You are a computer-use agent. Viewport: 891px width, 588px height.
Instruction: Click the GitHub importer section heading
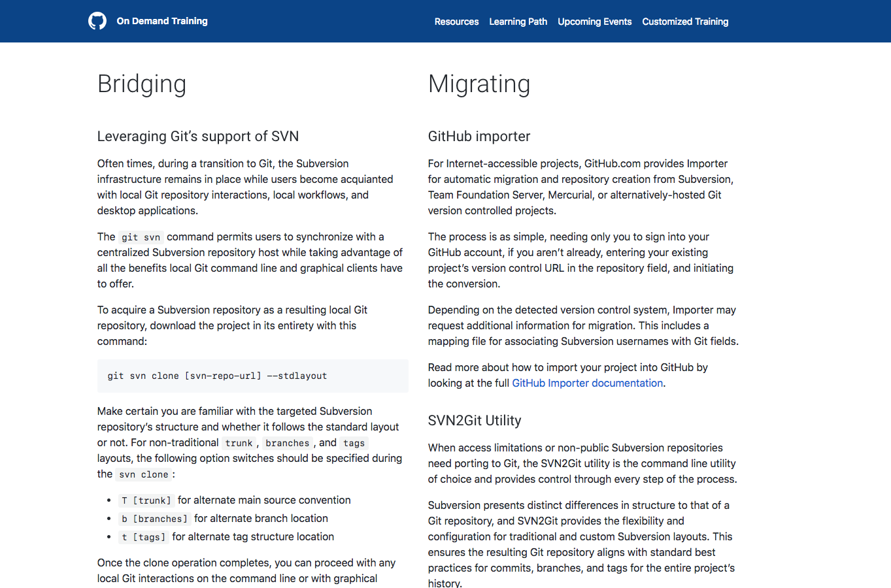pos(479,137)
